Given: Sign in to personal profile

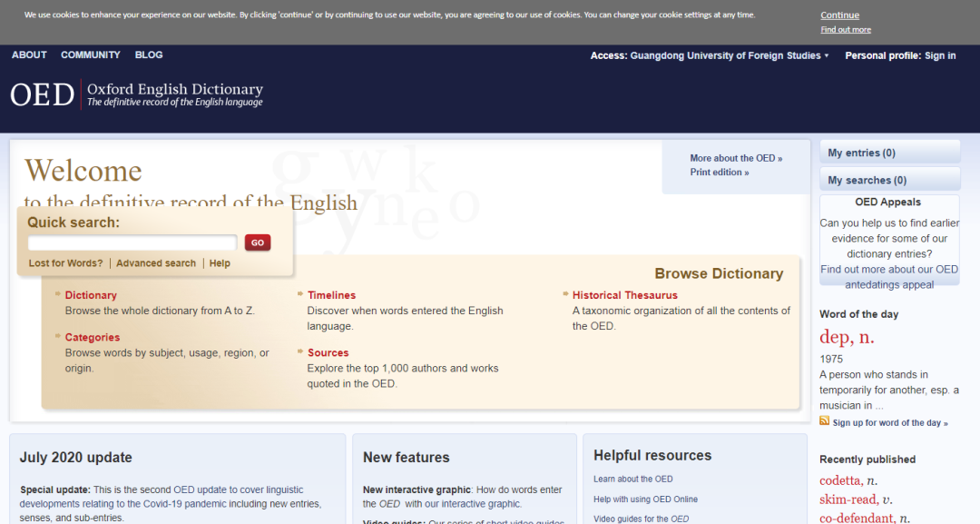Looking at the screenshot, I should point(939,56).
